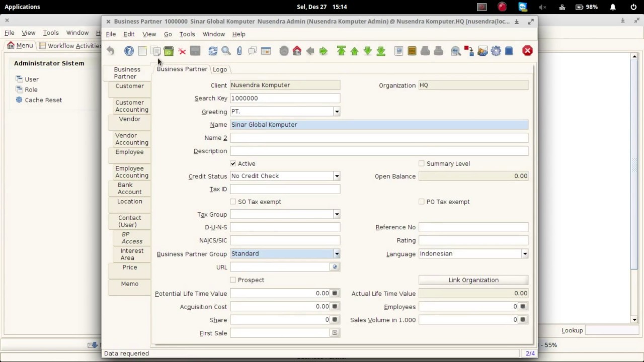The height and width of the screenshot is (362, 644).
Task: Open the Bank Account tab
Action: [x=129, y=188]
